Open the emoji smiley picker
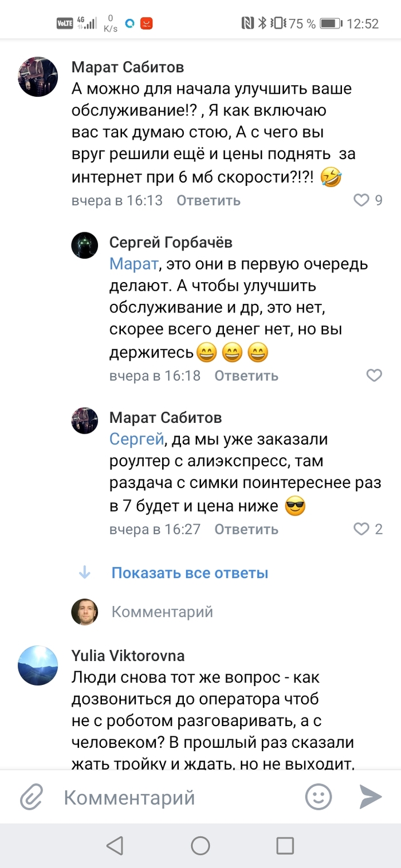The height and width of the screenshot is (868, 401). click(x=319, y=796)
